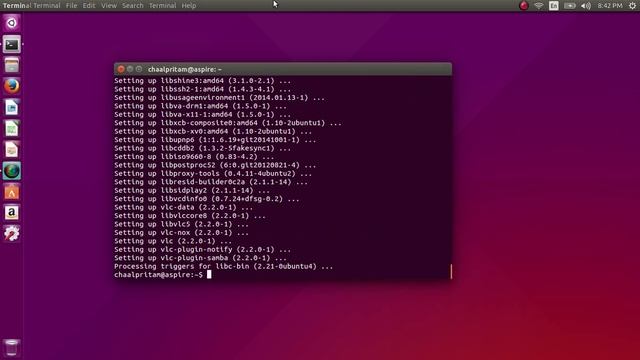Click the red recording indicator in the top panel

(524, 6)
